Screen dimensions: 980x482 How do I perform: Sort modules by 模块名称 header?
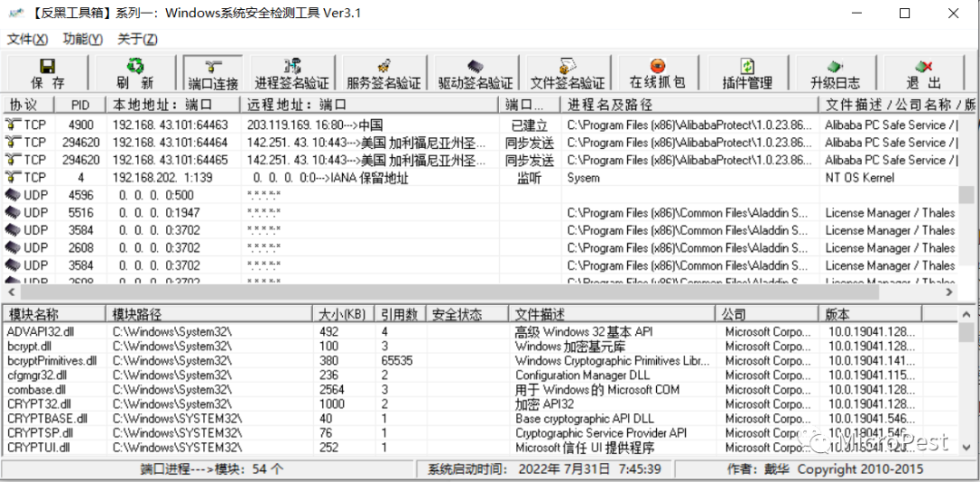click(54, 314)
